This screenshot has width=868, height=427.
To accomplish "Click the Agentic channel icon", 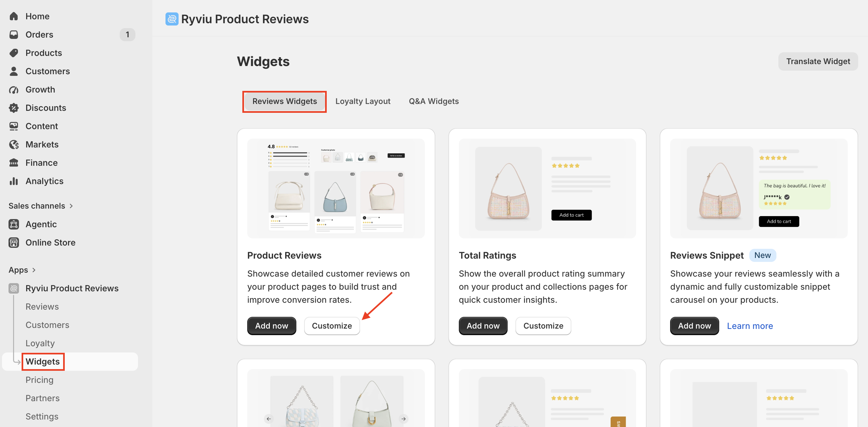I will (x=14, y=224).
